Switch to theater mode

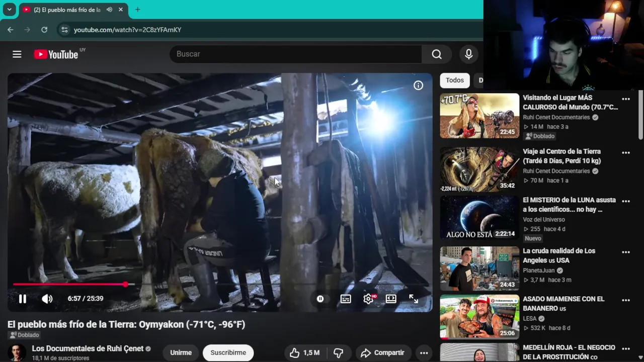[x=391, y=299]
